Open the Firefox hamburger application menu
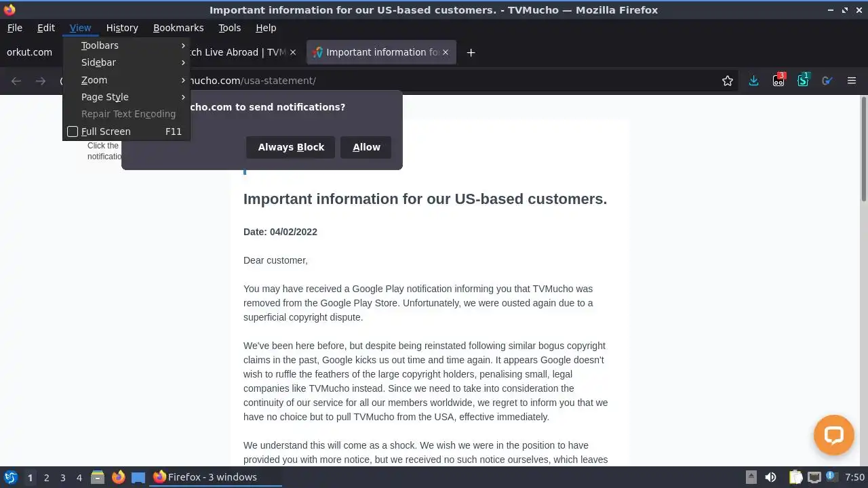868x488 pixels. pyautogui.click(x=852, y=81)
